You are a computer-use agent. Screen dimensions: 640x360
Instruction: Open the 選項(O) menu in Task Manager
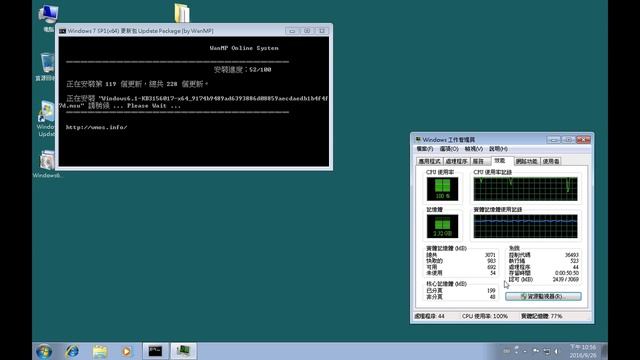coord(449,149)
